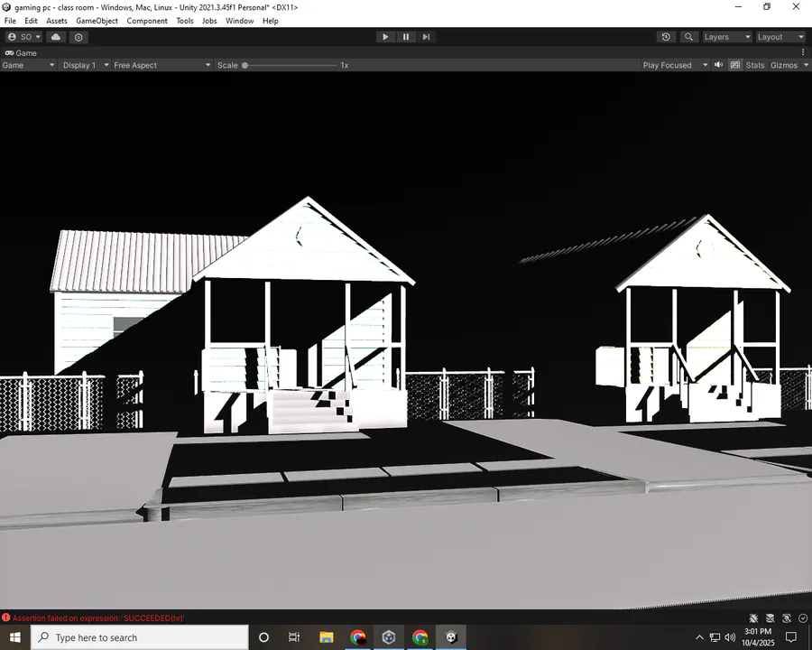Screen dimensions: 812x650
Task: Open volume control tray icon
Action: pyautogui.click(x=730, y=637)
